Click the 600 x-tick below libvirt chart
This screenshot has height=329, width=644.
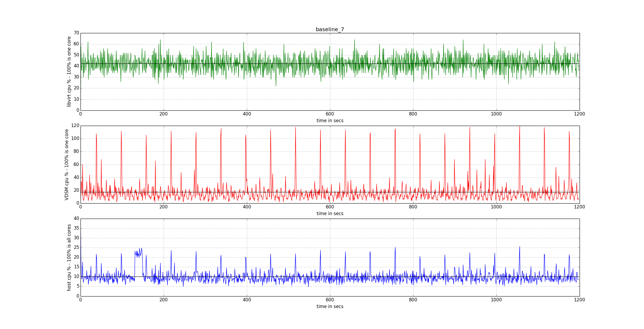pyautogui.click(x=330, y=114)
